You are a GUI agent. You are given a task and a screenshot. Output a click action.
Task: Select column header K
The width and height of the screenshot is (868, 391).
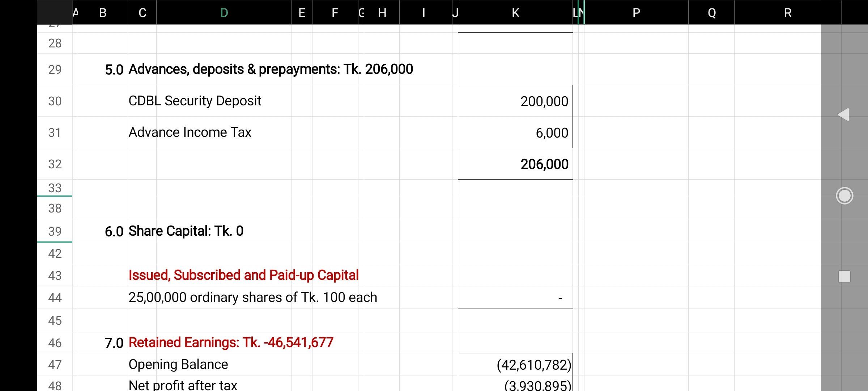[x=515, y=13]
